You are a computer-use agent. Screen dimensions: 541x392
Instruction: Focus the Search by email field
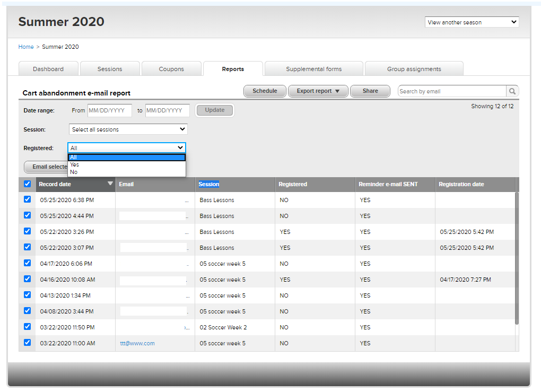pyautogui.click(x=451, y=91)
